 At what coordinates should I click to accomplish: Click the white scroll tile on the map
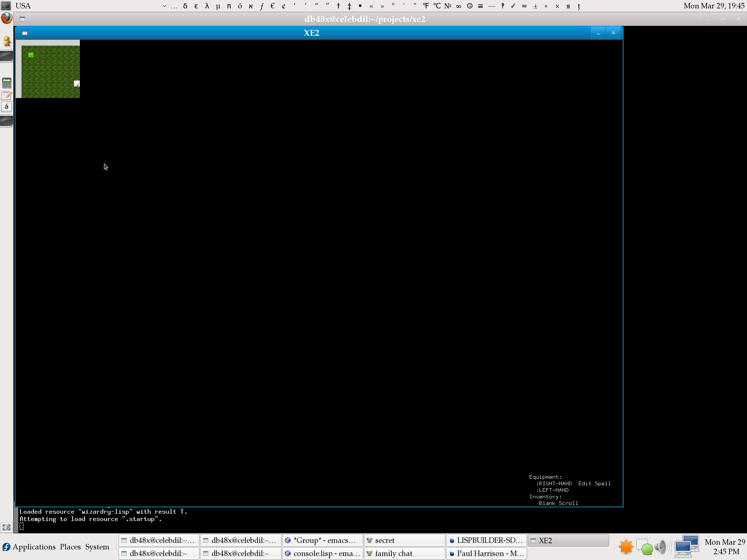click(77, 83)
